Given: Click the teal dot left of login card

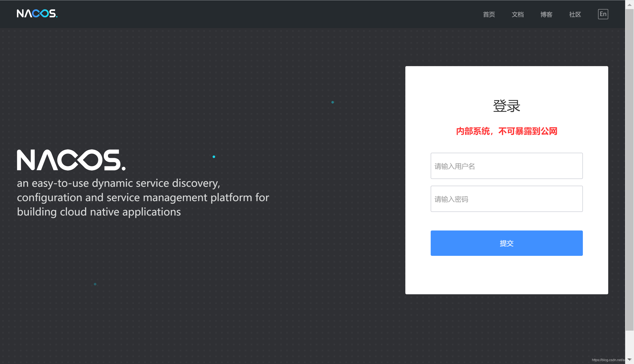Looking at the screenshot, I should pos(333,102).
